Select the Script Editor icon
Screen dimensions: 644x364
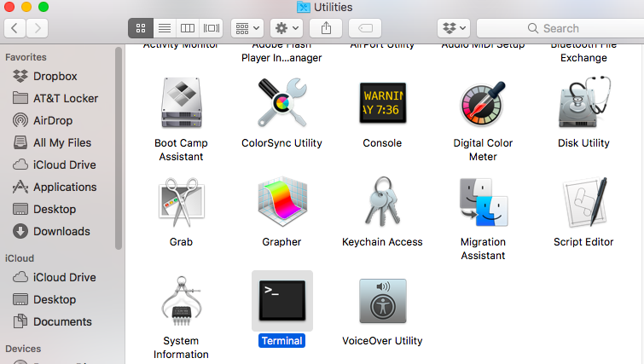pos(583,202)
